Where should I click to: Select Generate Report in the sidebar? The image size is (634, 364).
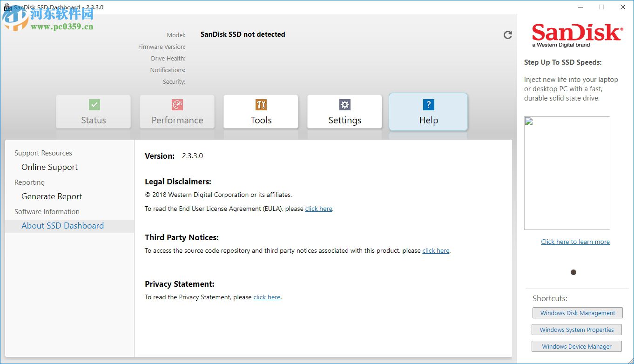(52, 196)
